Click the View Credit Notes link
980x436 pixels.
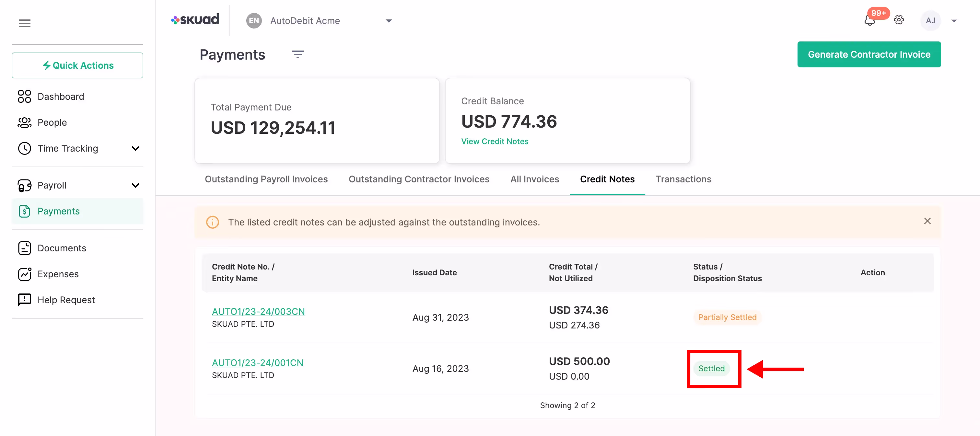495,142
